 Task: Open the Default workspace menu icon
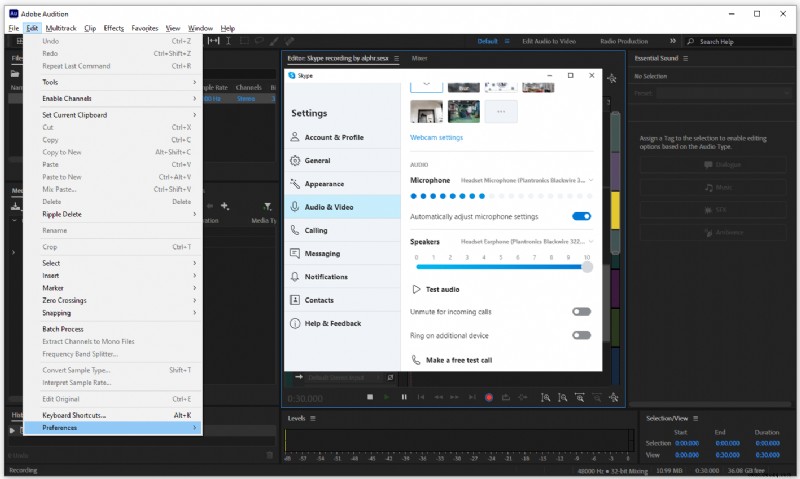click(507, 41)
